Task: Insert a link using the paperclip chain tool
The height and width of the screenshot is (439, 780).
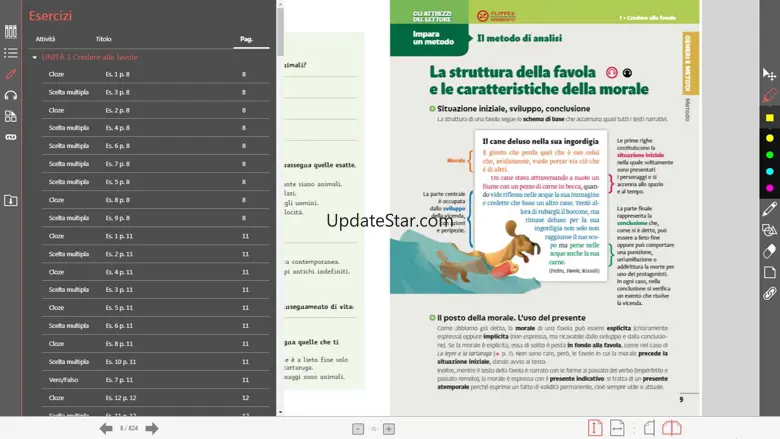Action: (x=769, y=294)
